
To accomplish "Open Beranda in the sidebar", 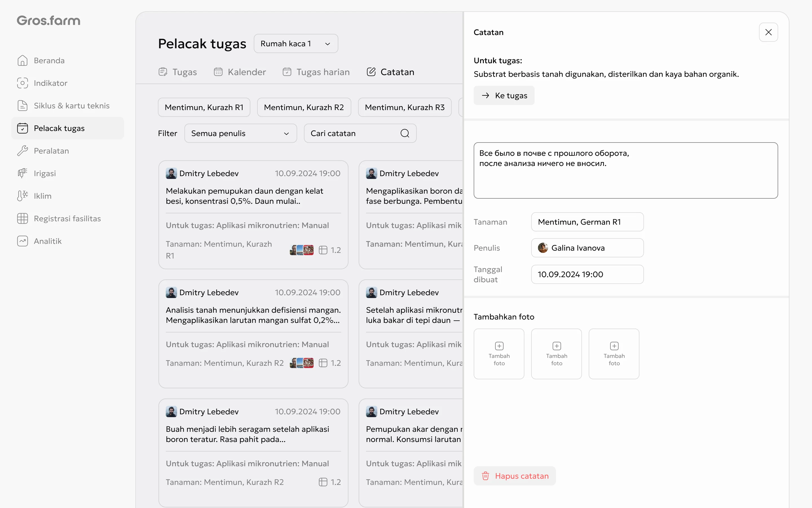I will coord(67,60).
